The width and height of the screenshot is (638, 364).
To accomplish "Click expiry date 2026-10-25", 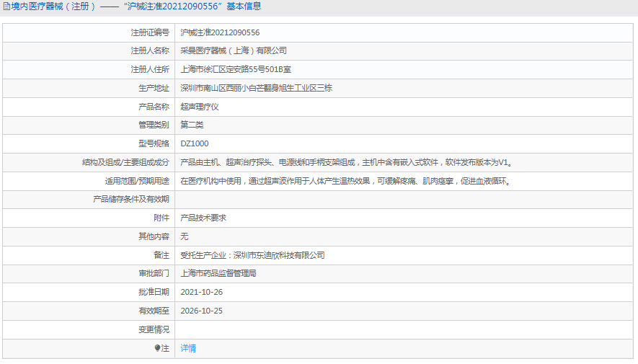I will (x=201, y=311).
